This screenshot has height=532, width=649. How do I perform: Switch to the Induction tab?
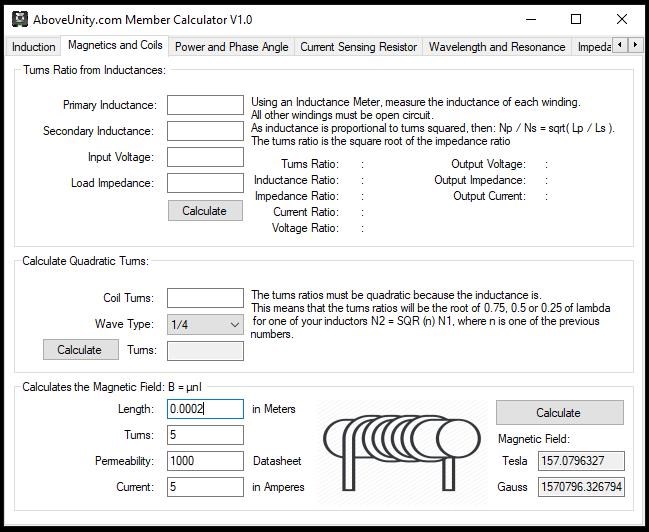[34, 47]
